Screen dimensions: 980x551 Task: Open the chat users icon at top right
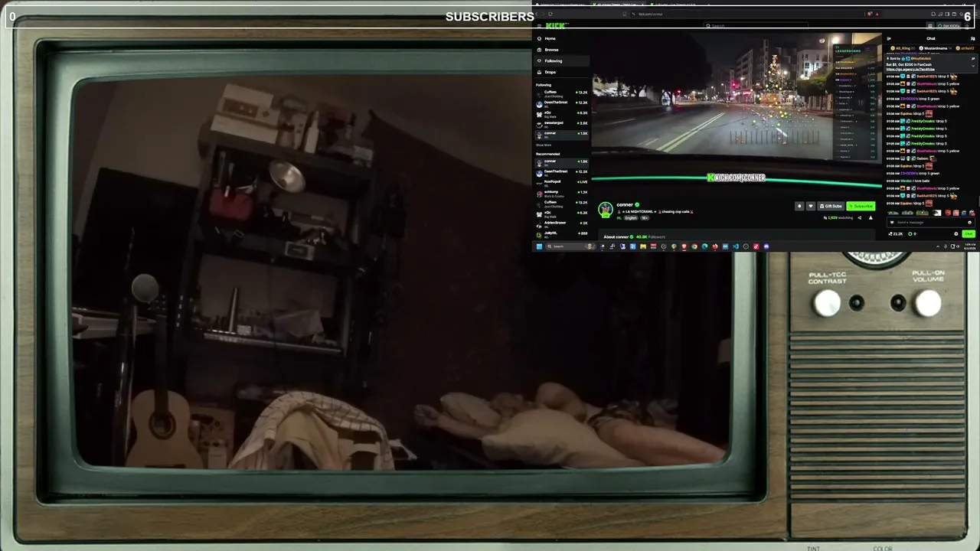click(973, 38)
